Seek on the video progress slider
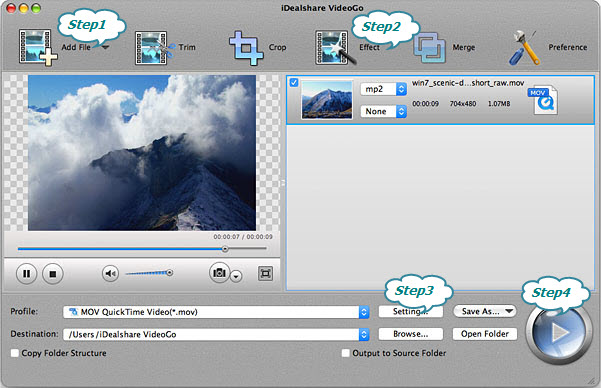Screen dimensions: 601x388 click(x=142, y=249)
